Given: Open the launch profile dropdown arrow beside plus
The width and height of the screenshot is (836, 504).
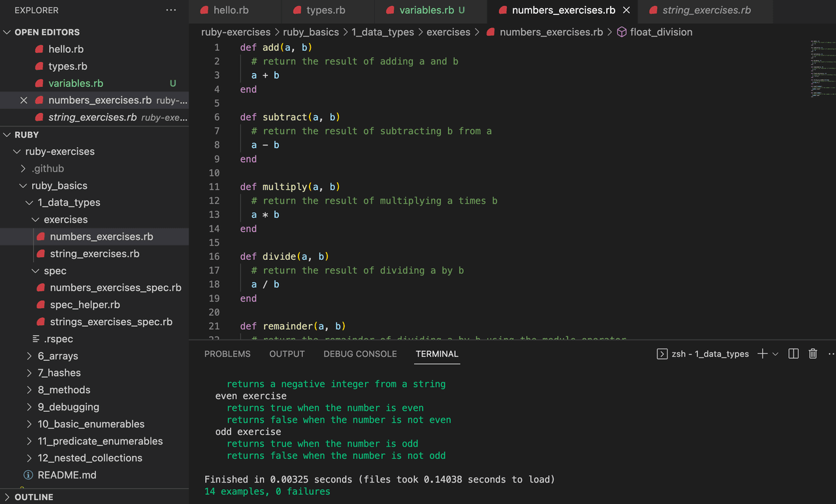Looking at the screenshot, I should [x=775, y=354].
